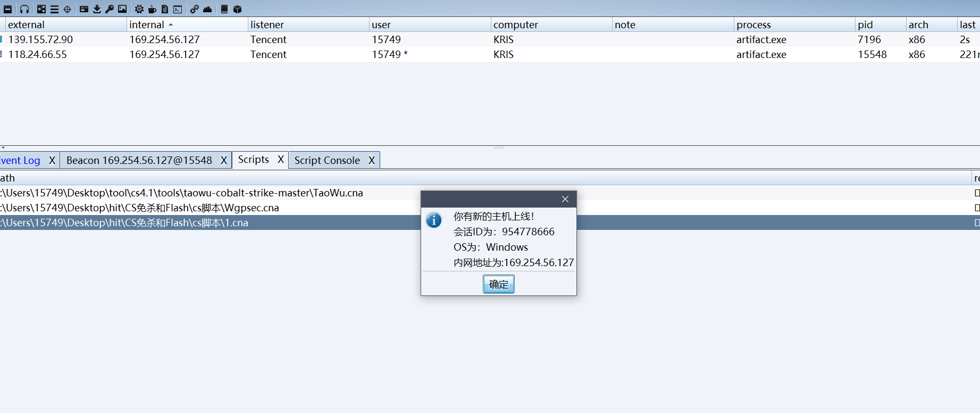Toggle ready checkbox for Wgpsec.cna script
The width and height of the screenshot is (980, 413).
(x=977, y=208)
